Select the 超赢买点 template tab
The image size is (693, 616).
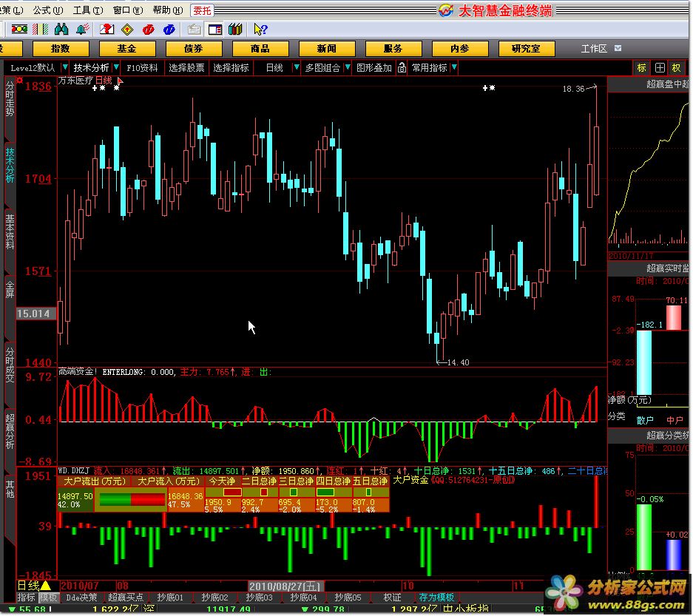pyautogui.click(x=126, y=598)
